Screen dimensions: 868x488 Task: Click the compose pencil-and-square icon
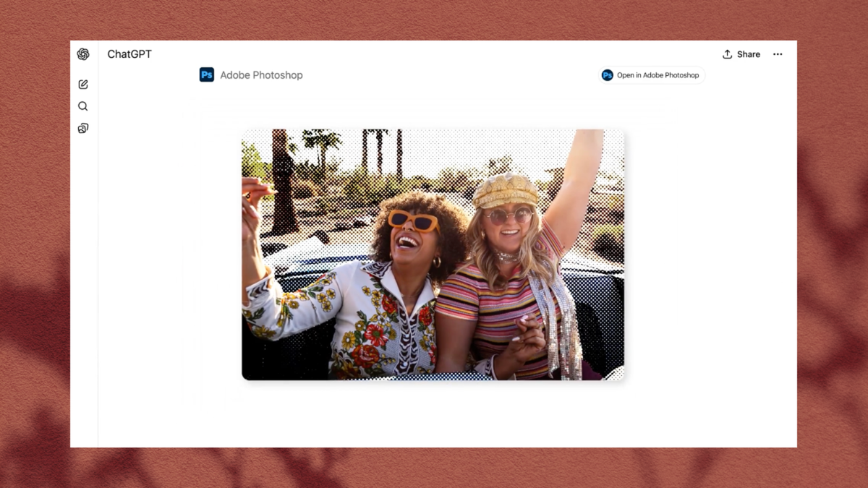click(83, 84)
